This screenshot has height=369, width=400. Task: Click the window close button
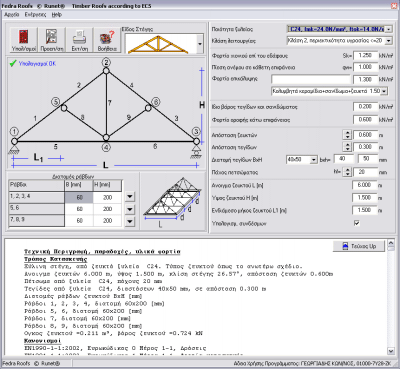pyautogui.click(x=395, y=6)
